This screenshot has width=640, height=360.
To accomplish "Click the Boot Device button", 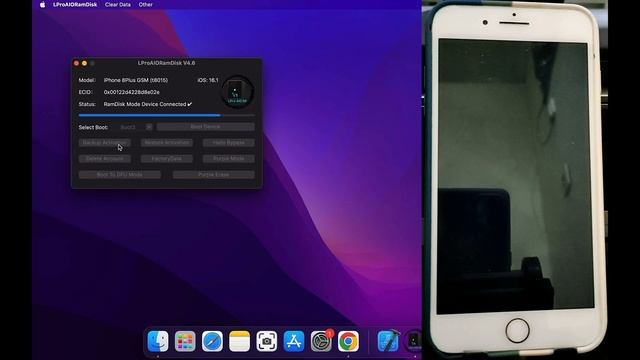I will pos(205,127).
